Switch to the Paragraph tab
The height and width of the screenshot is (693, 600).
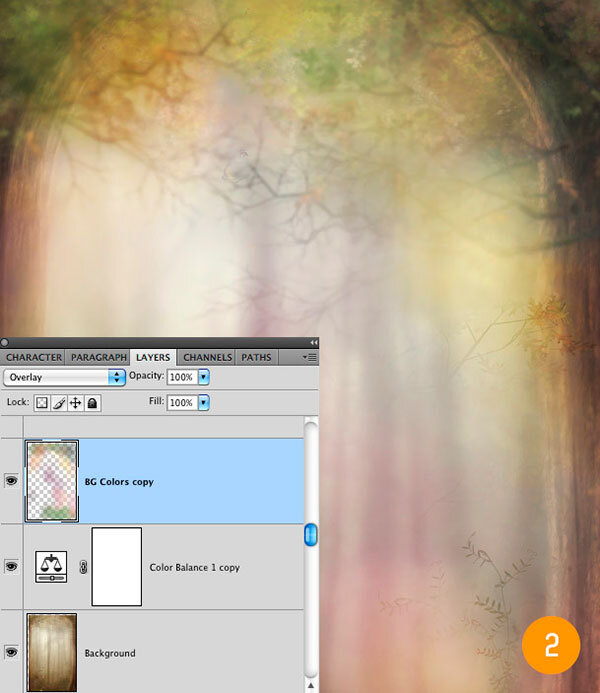[99, 357]
